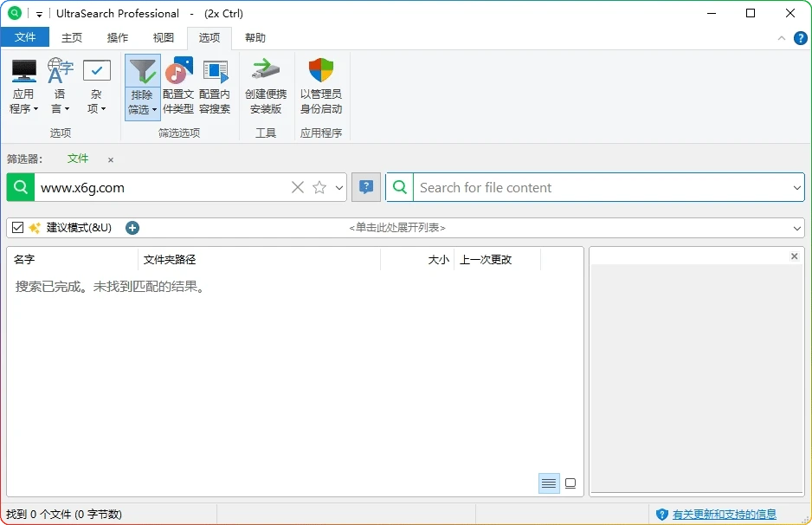This screenshot has width=812, height=525.
Task: Click the search syntax help button
Action: (x=366, y=187)
